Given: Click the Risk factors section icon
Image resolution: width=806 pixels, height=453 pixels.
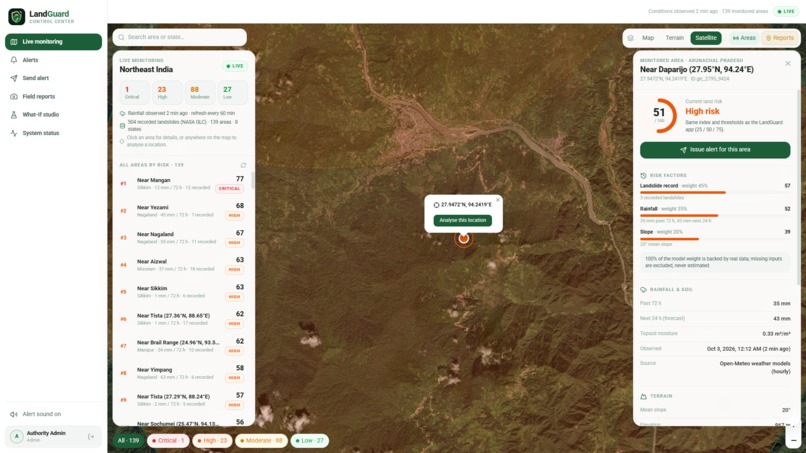Looking at the screenshot, I should click(x=643, y=175).
